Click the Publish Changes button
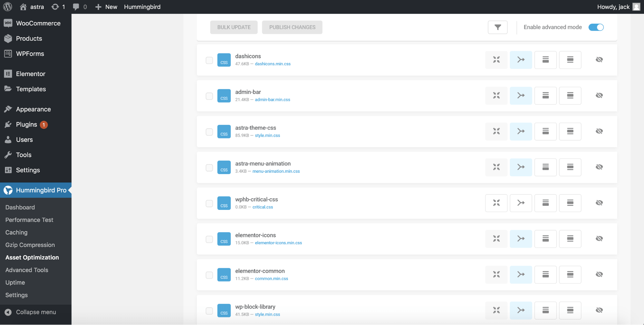The width and height of the screenshot is (644, 325). pos(292,27)
